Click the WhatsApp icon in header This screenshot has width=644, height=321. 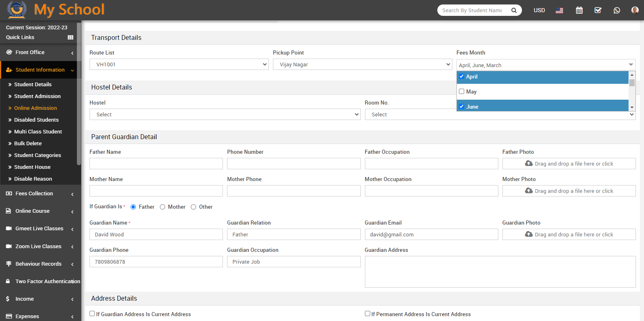[617, 11]
